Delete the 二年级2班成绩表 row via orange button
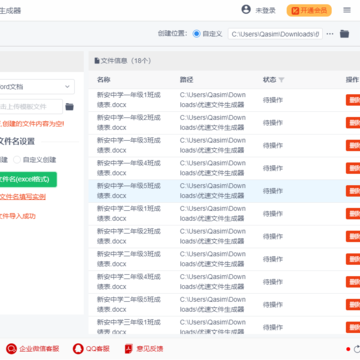The height and width of the screenshot is (360, 360). (x=353, y=236)
